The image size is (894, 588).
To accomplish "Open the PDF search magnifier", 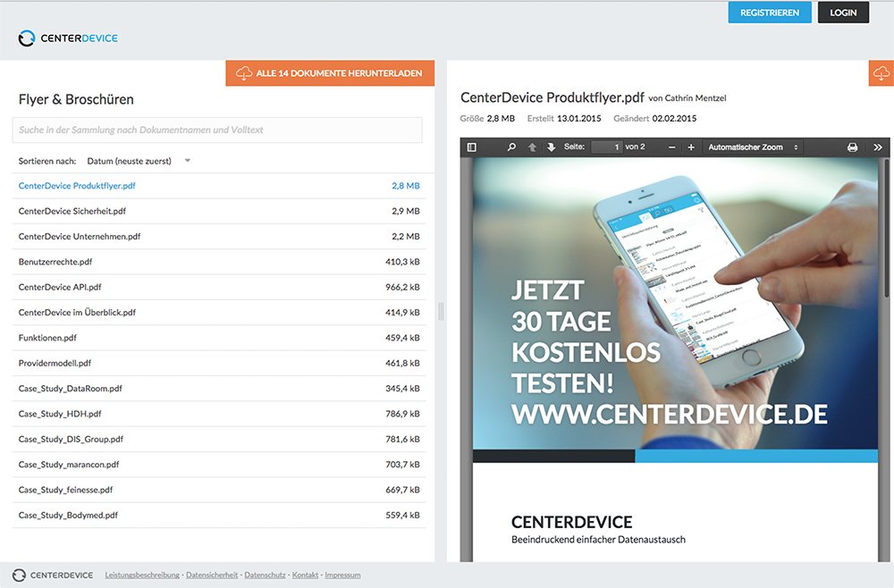I will point(511,147).
